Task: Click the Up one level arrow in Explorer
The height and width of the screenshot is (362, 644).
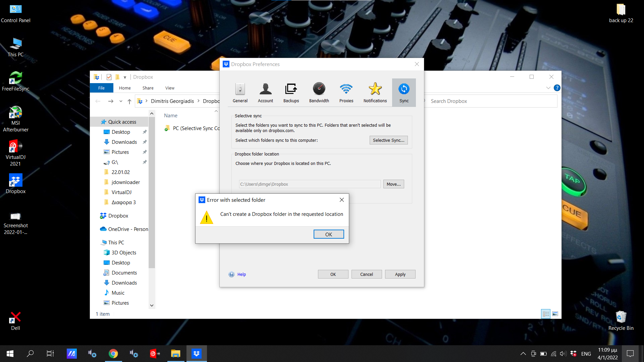Action: tap(129, 101)
